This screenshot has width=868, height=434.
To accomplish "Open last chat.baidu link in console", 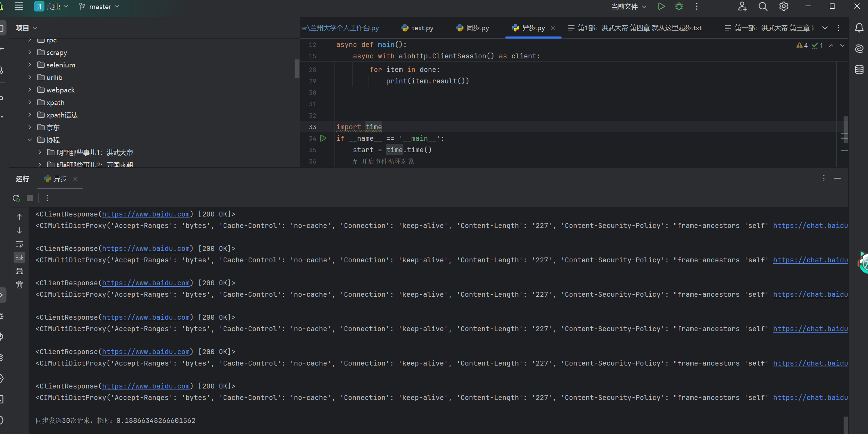I will pyautogui.click(x=810, y=398).
